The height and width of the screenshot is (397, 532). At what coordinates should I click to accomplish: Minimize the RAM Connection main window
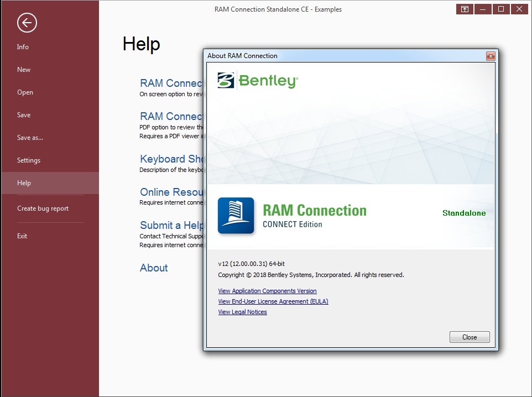(483, 9)
